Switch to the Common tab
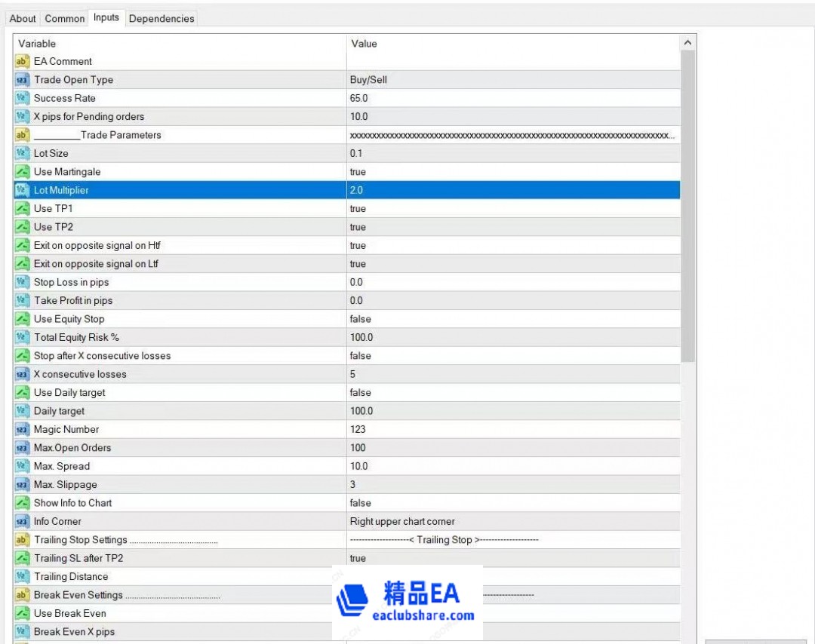The image size is (815, 644). pyautogui.click(x=65, y=19)
